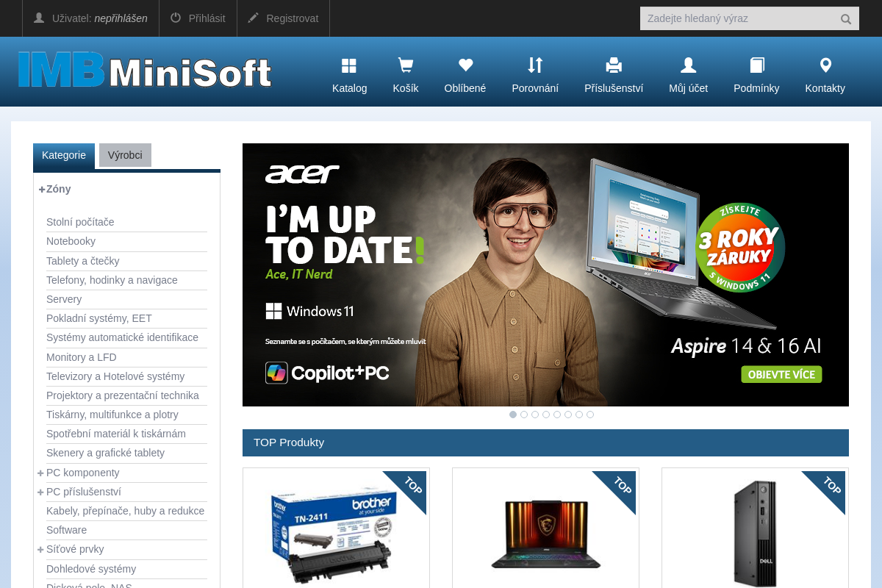Click the Přihlásit power icon
The height and width of the screenshot is (588, 882).
pos(176,18)
